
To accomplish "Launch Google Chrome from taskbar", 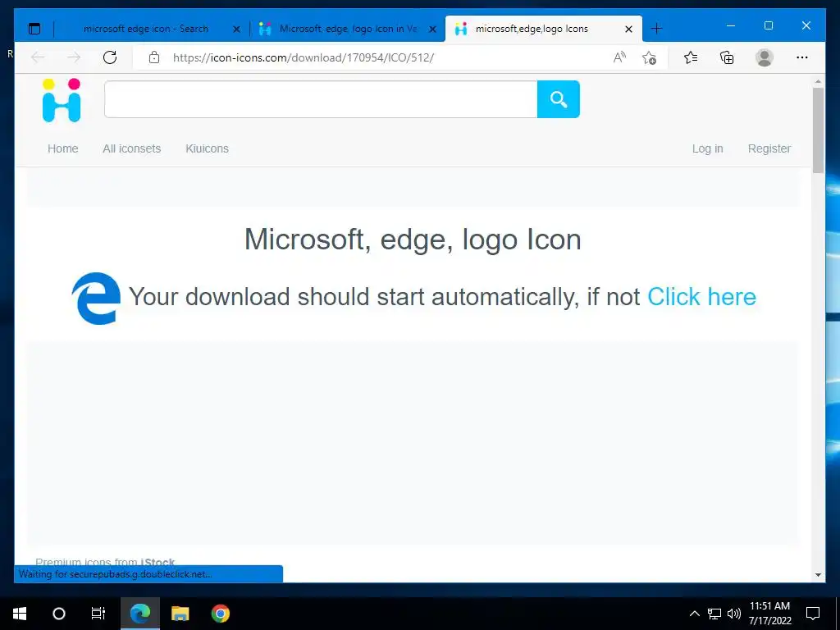I will click(220, 614).
